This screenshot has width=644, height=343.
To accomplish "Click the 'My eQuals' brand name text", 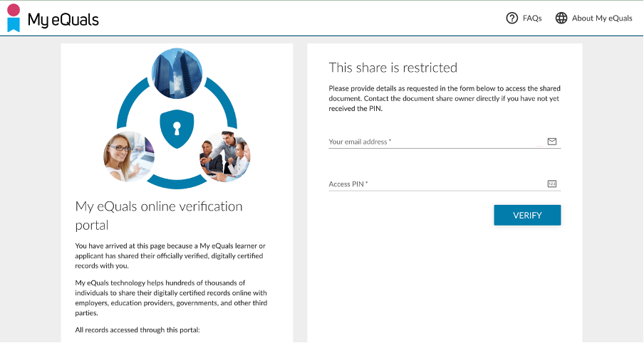I will [x=63, y=20].
